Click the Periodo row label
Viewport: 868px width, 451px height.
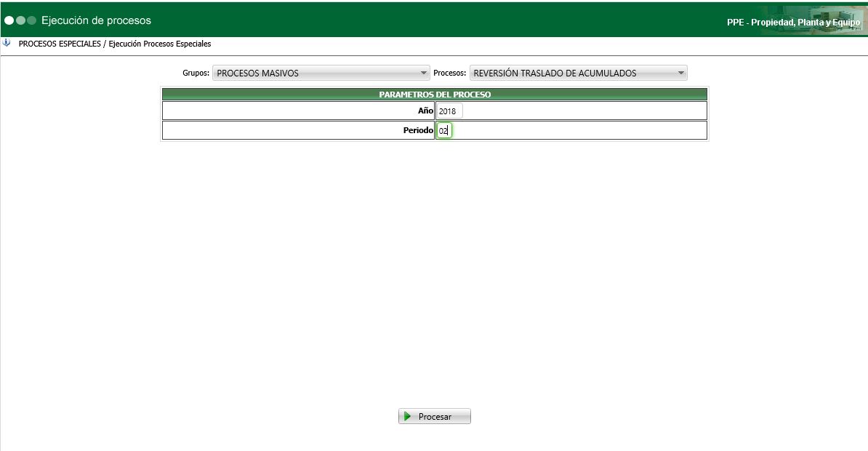pos(419,129)
